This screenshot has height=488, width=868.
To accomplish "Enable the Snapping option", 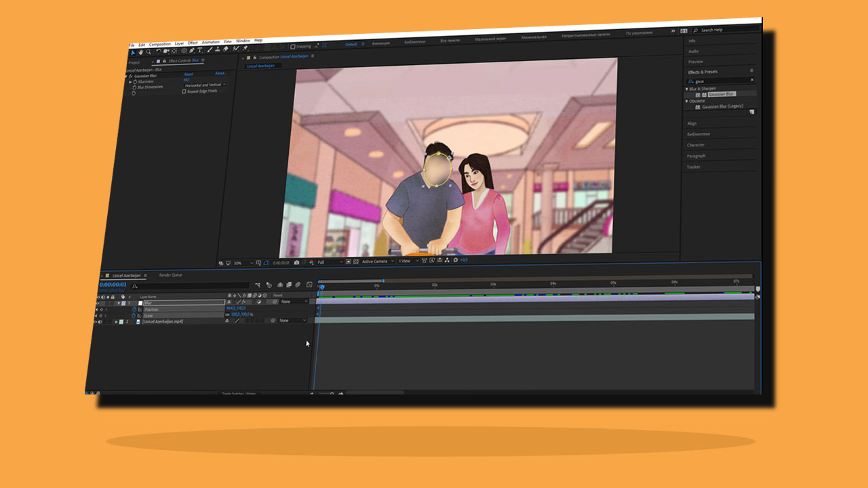I will pos(292,45).
